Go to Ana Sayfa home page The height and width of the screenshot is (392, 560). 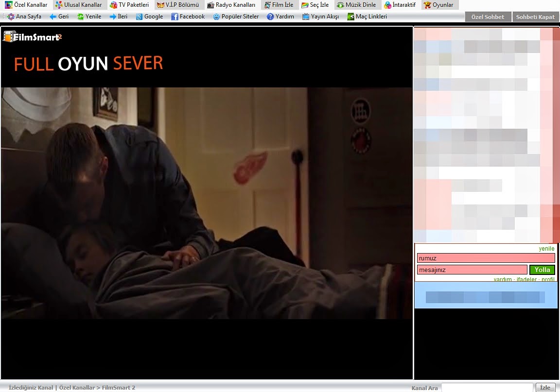(x=24, y=17)
